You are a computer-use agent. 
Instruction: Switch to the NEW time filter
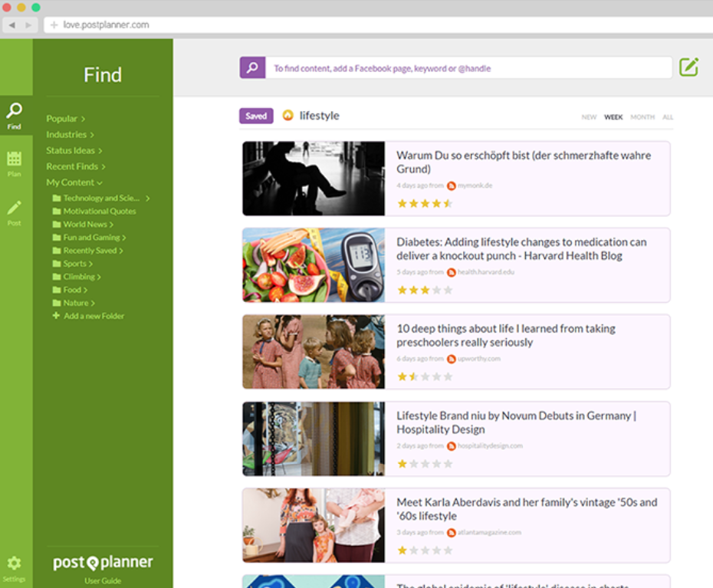click(x=588, y=117)
